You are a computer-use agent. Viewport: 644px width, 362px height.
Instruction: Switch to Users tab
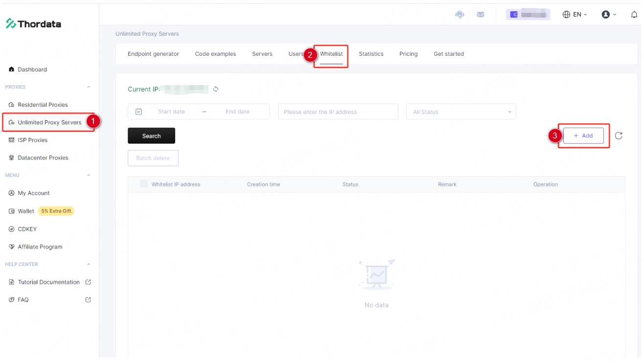point(296,54)
